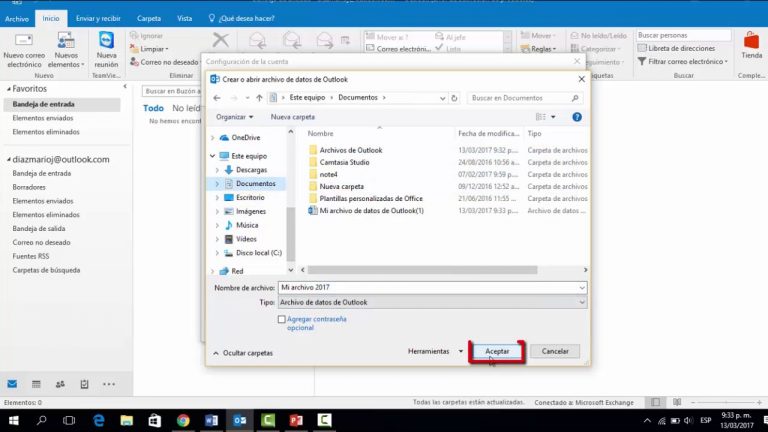Collapse the Favoritos section

tap(9, 89)
